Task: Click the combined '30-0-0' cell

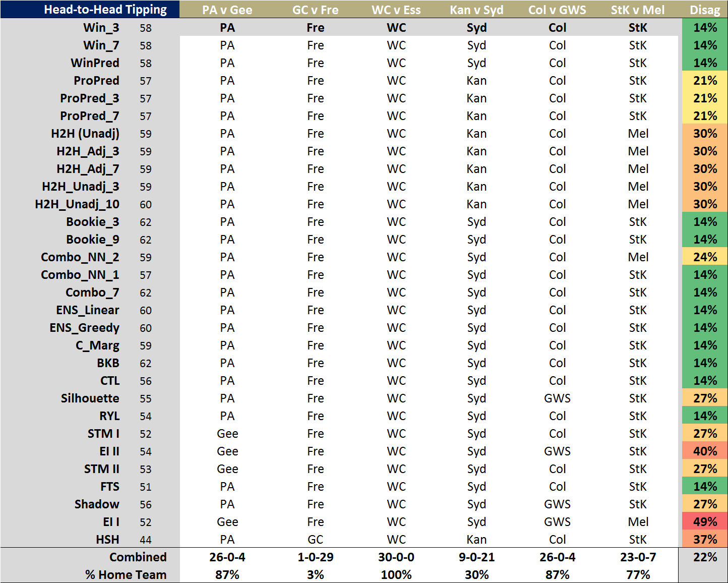Action: point(396,557)
